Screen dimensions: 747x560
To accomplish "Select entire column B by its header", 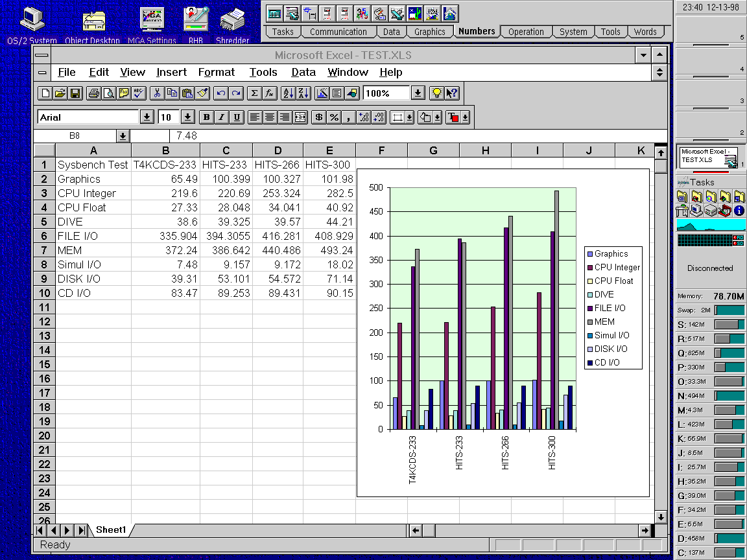I will (x=165, y=150).
